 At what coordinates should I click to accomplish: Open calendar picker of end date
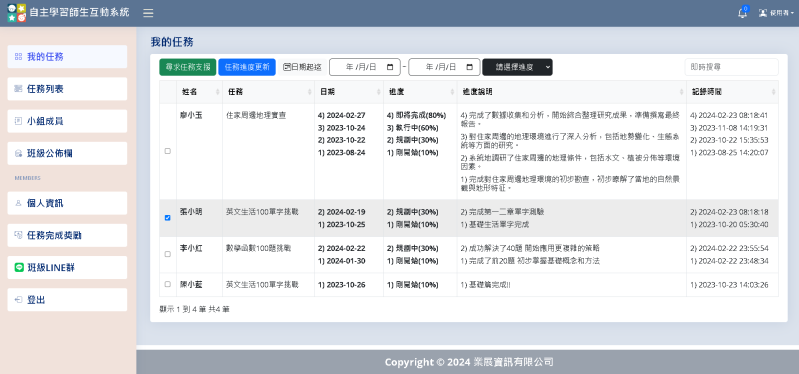click(x=470, y=67)
